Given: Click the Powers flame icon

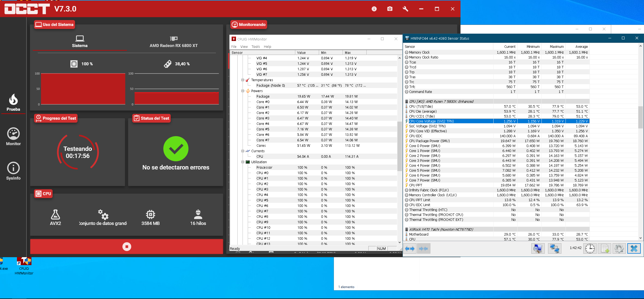Looking at the screenshot, I should click(248, 91).
